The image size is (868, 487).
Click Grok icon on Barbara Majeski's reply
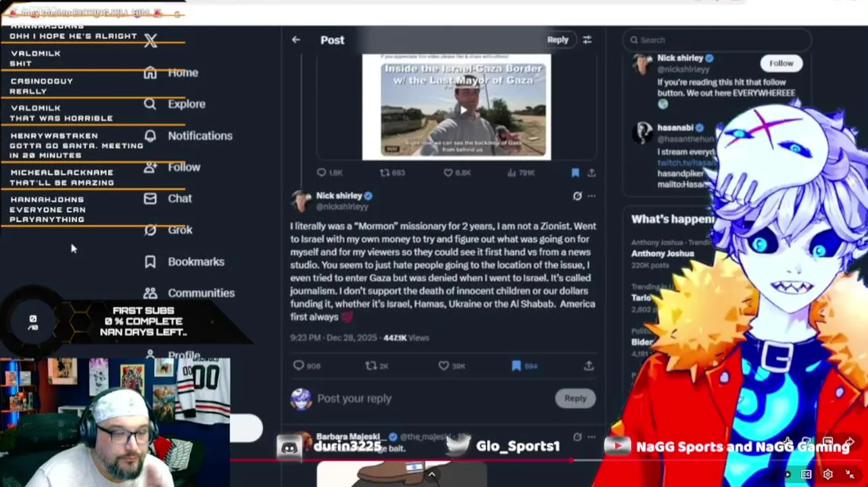[x=577, y=437]
